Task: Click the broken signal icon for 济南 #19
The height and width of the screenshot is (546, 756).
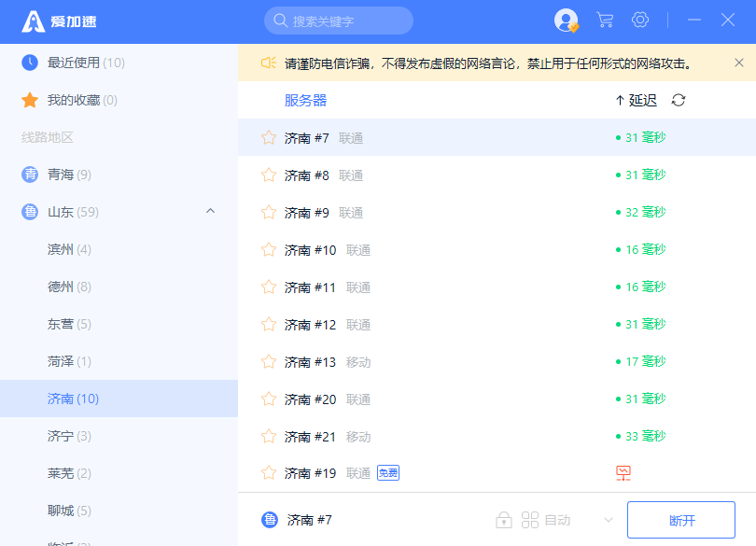Action: coord(623,473)
